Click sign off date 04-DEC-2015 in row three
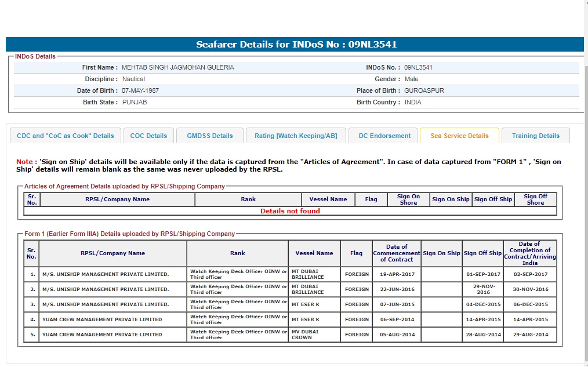The image size is (588, 367). (x=482, y=304)
